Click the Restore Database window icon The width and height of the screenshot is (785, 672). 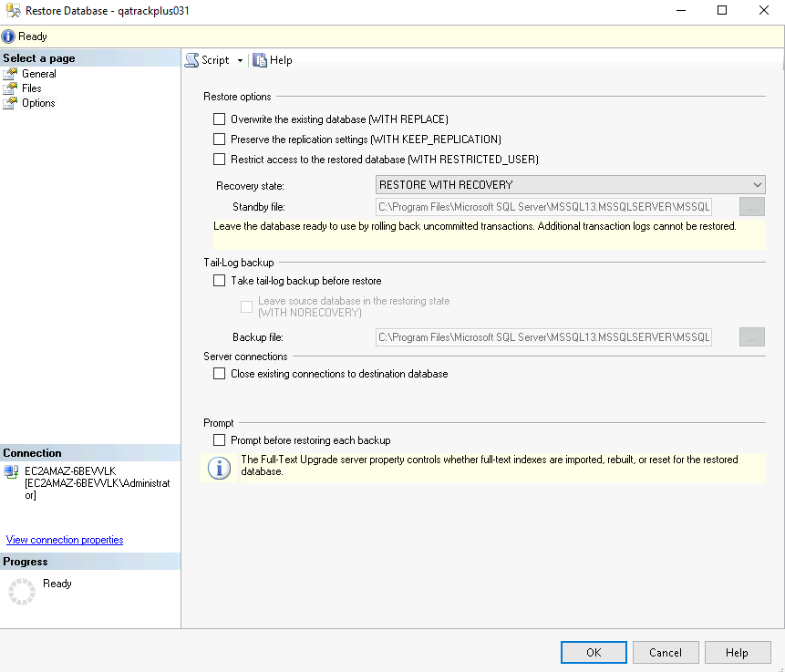point(13,10)
